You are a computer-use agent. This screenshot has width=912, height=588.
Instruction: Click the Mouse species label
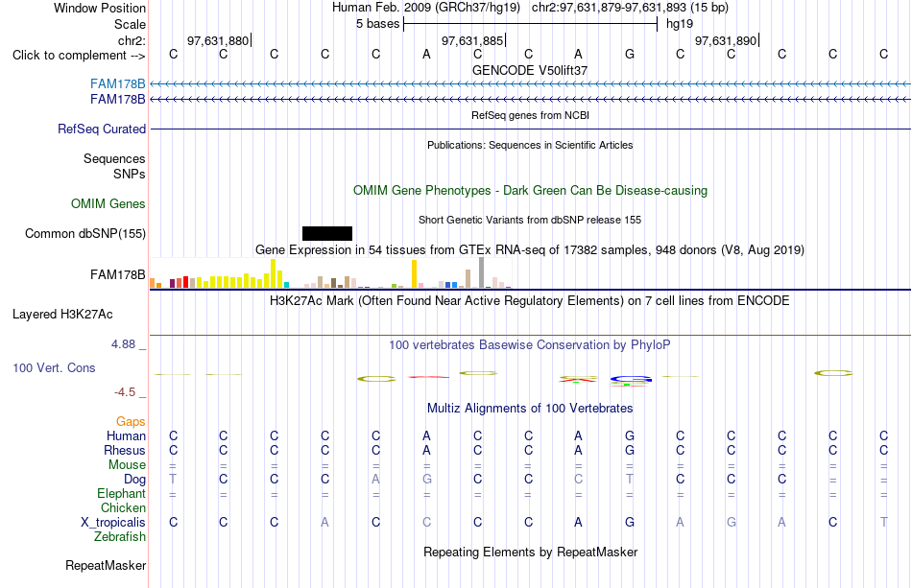[x=127, y=465]
